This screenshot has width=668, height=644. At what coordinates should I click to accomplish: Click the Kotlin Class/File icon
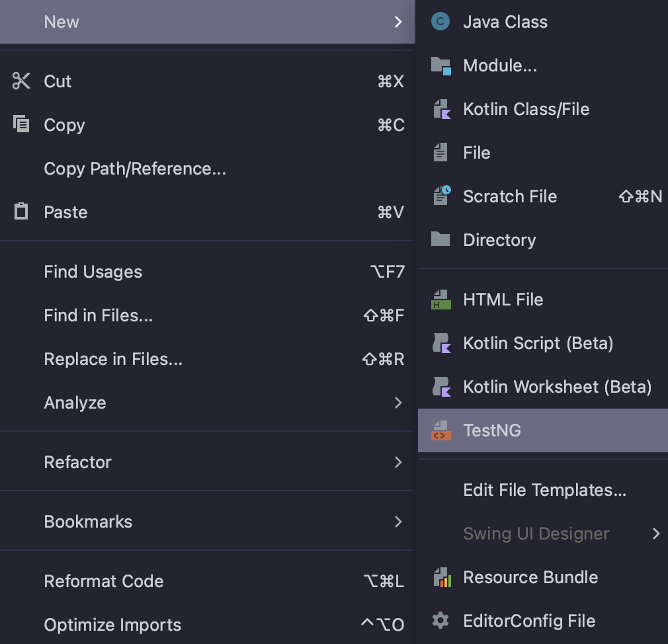tap(440, 109)
